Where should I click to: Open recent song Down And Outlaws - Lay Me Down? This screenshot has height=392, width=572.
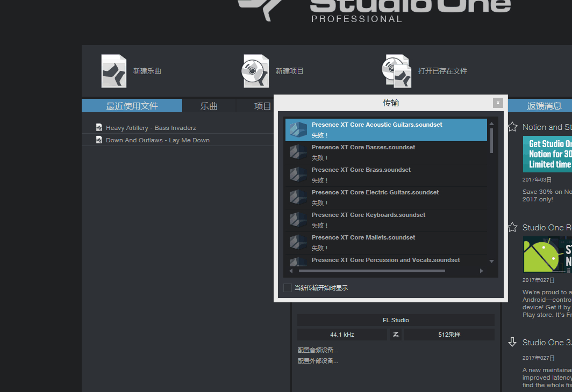click(158, 140)
